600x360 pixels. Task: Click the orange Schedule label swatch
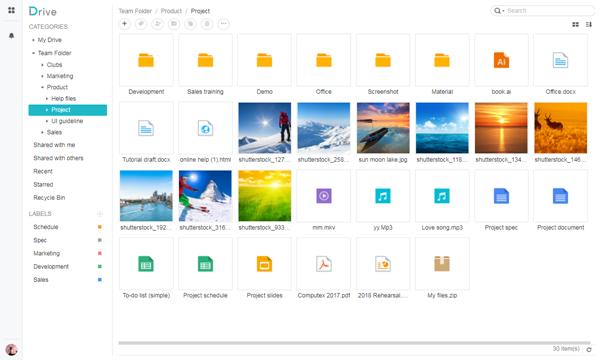coord(100,227)
